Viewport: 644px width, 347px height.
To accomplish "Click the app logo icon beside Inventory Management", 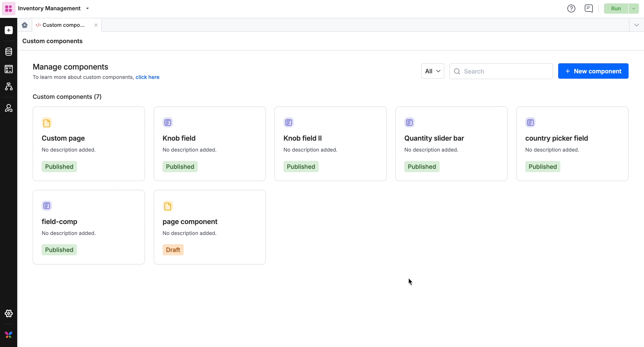I will coord(8,8).
